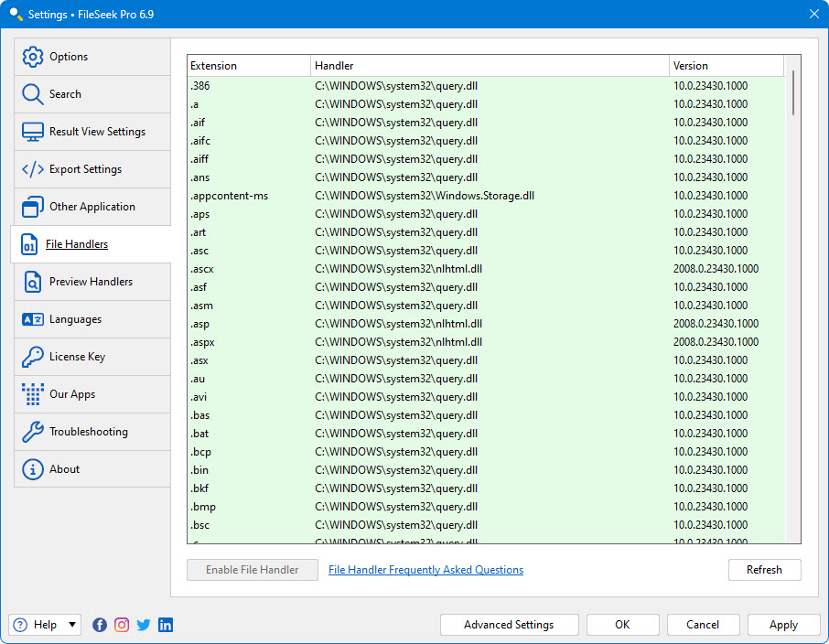
Task: Click the Troubleshooting wrench icon
Action: coord(33,432)
